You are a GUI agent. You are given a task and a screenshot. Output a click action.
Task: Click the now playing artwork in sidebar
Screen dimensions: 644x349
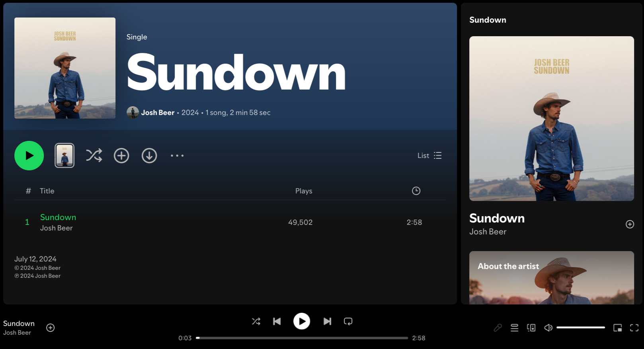[x=552, y=119]
